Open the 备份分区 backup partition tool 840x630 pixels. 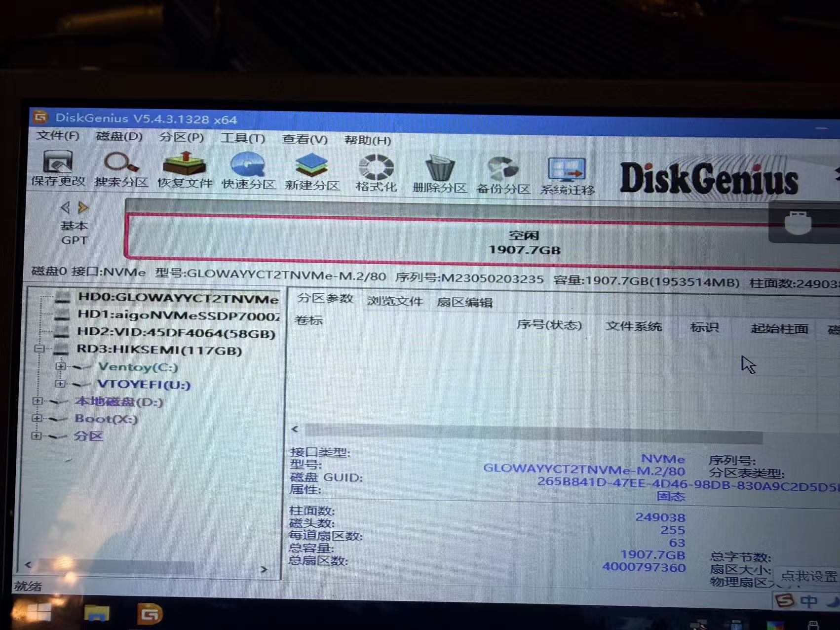pos(503,175)
